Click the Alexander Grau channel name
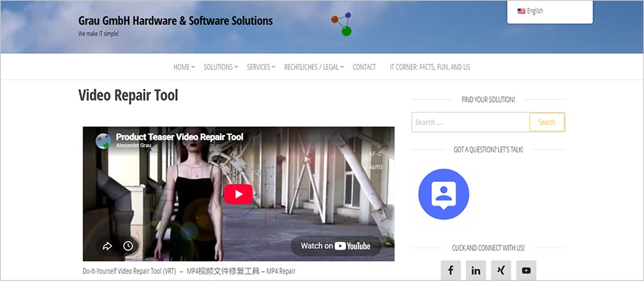 tap(133, 145)
